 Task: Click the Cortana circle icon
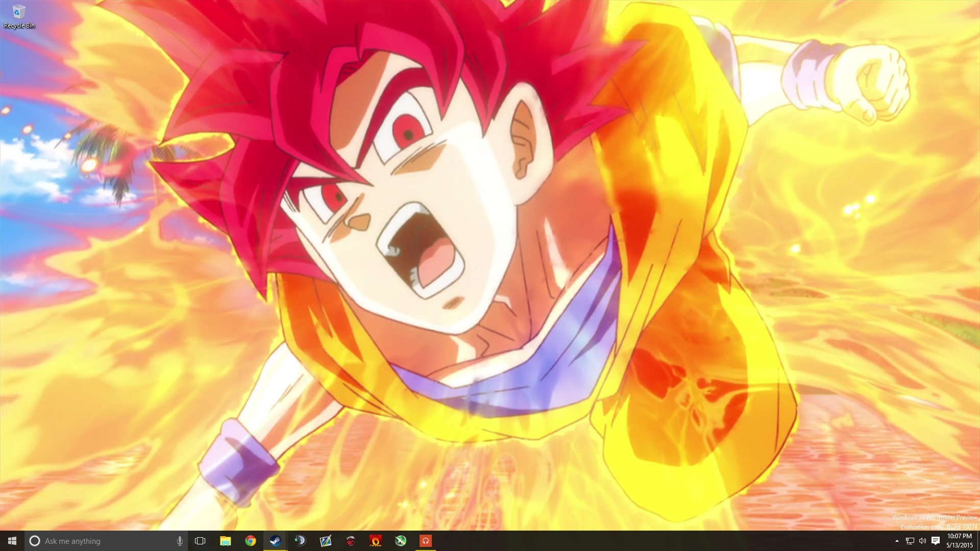tap(35, 541)
